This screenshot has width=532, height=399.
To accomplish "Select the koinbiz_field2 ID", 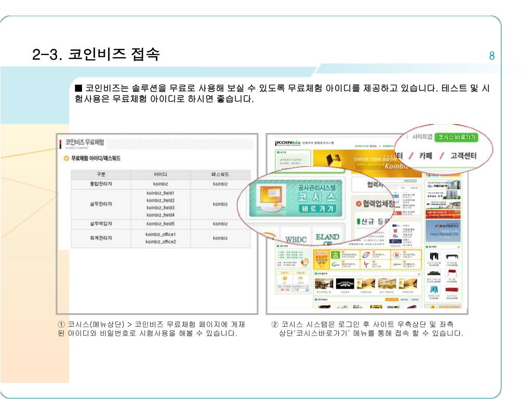I will tap(161, 201).
